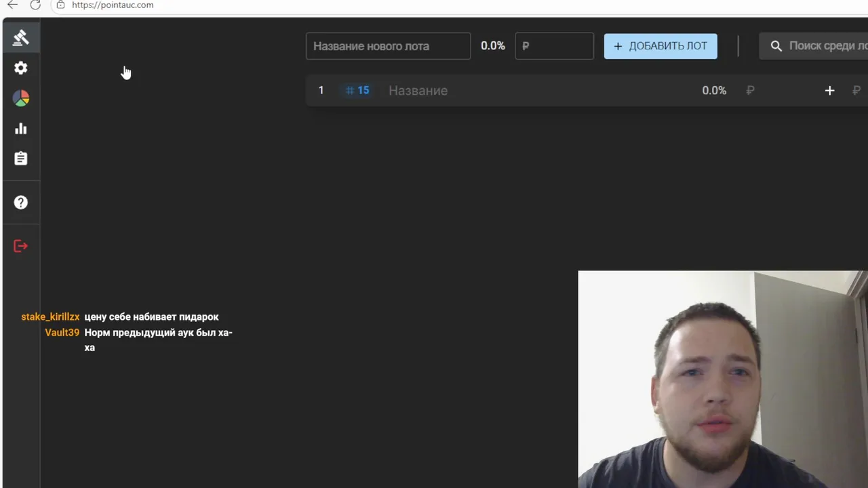Click the search magnifier icon
868x488 pixels.
click(776, 46)
